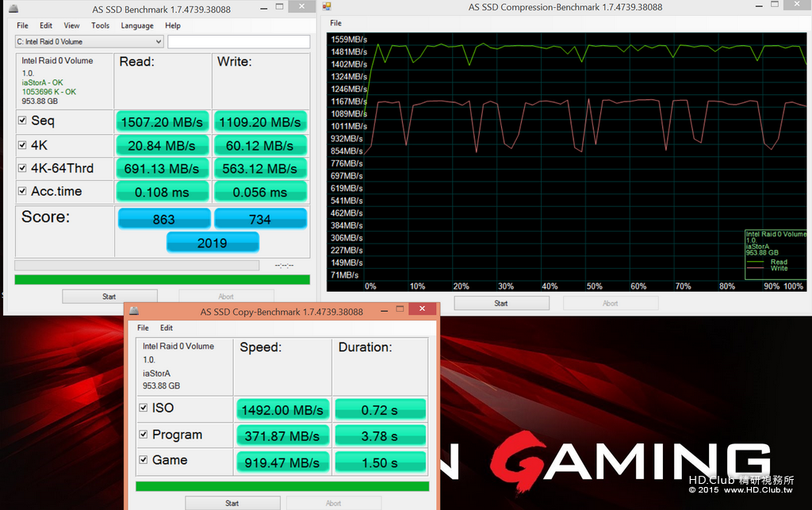Open the Language menu
Viewport: 812px width, 510px height.
click(137, 25)
